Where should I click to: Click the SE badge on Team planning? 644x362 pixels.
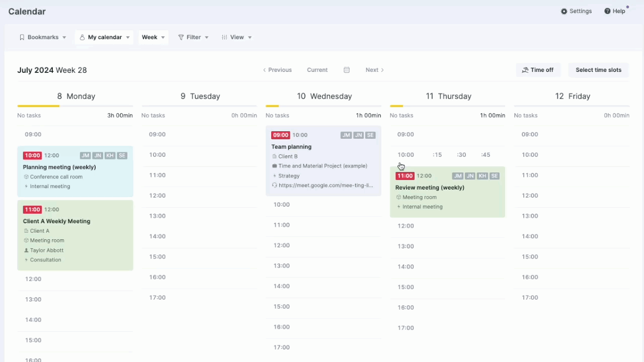coord(370,135)
